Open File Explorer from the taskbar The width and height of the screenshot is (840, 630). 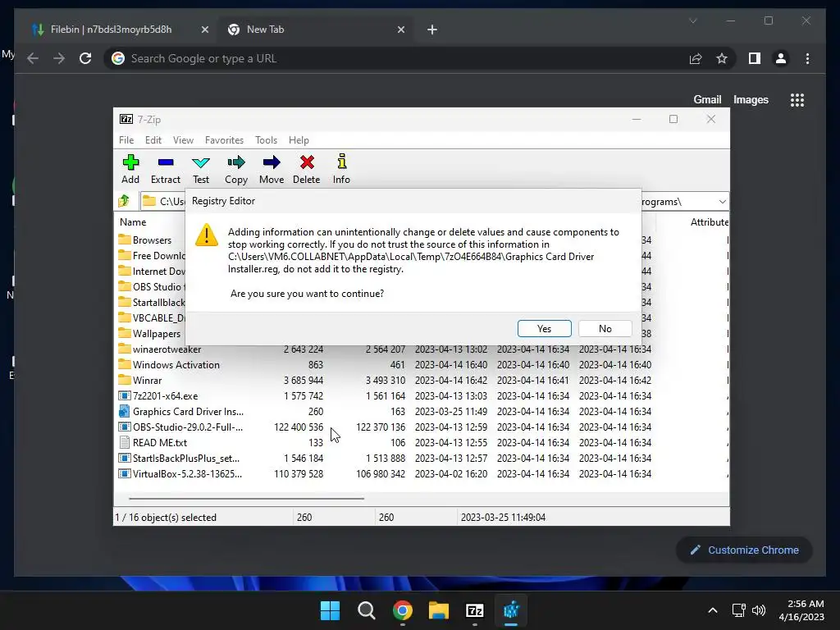438,610
